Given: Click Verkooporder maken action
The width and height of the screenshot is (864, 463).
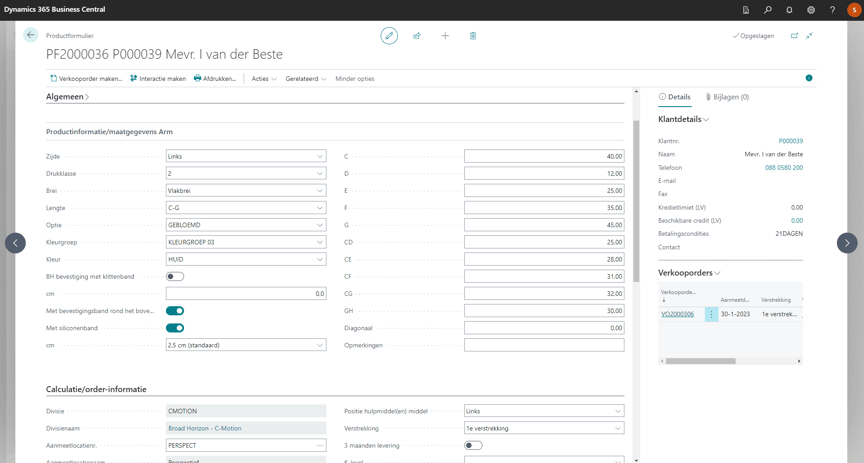Looking at the screenshot, I should [86, 79].
